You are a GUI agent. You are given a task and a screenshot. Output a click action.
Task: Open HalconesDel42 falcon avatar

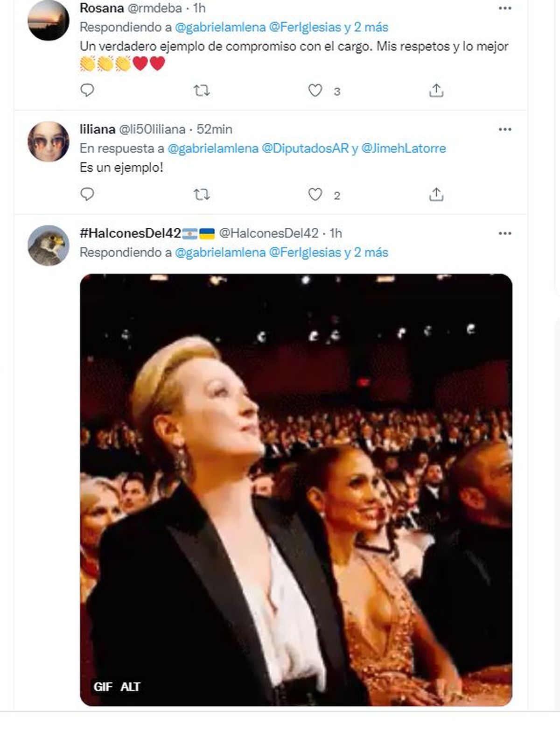click(49, 246)
